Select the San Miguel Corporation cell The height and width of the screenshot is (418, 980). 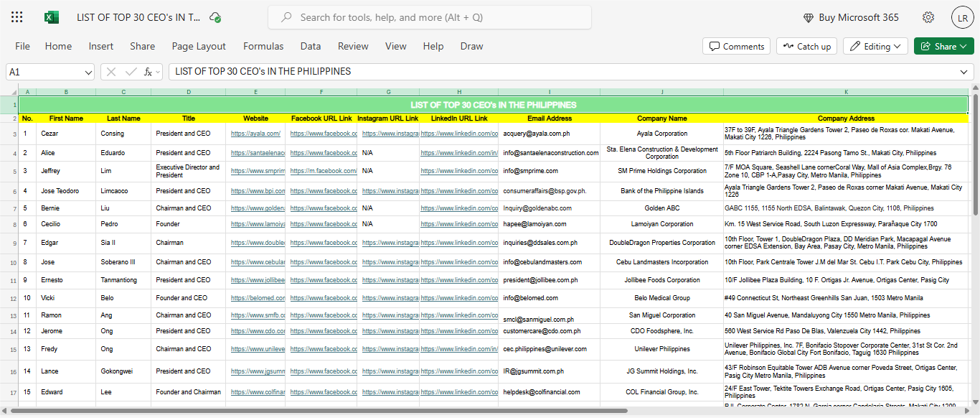pos(661,315)
